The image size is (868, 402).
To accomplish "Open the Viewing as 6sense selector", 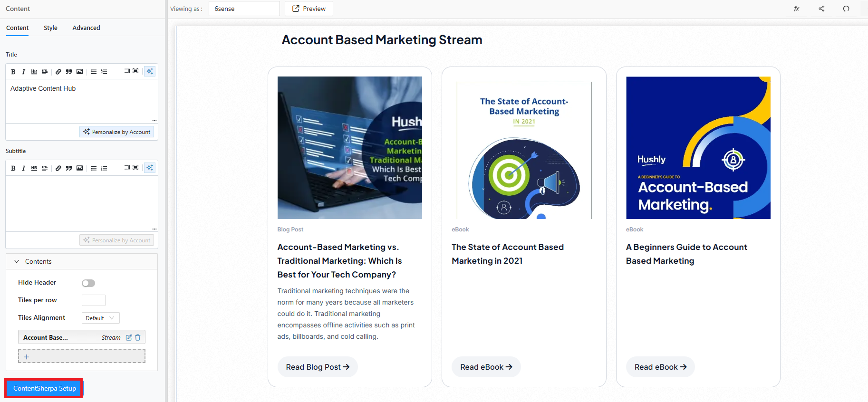I will (x=244, y=9).
